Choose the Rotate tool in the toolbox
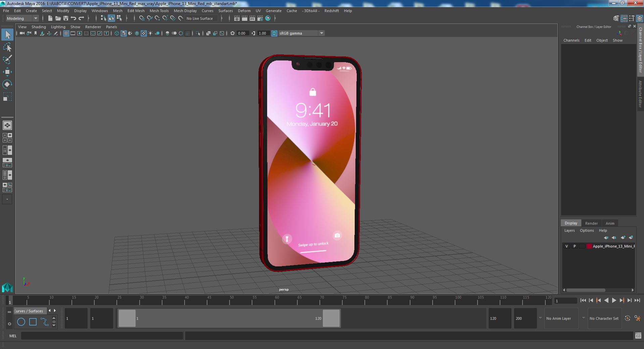The image size is (644, 349). pyautogui.click(x=7, y=84)
